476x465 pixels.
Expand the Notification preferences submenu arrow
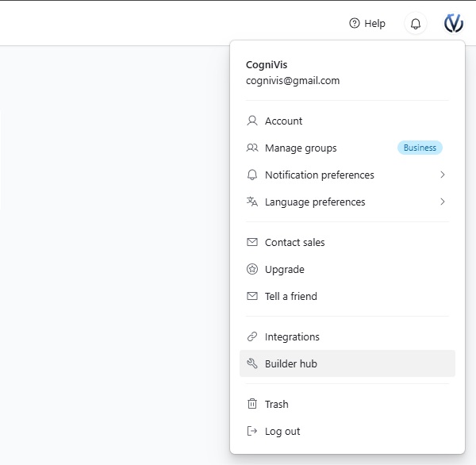[x=442, y=175]
